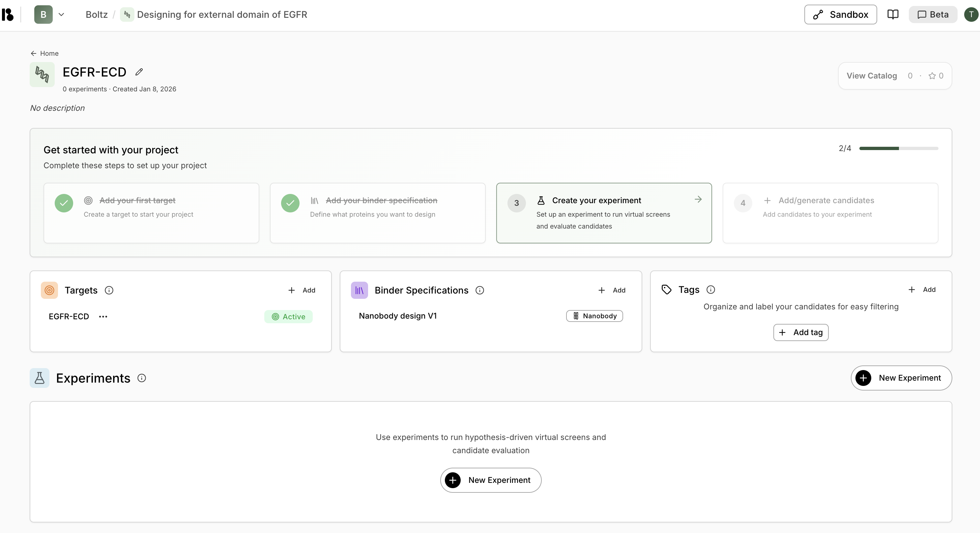
Task: Click the Experiments info icon
Action: [141, 378]
